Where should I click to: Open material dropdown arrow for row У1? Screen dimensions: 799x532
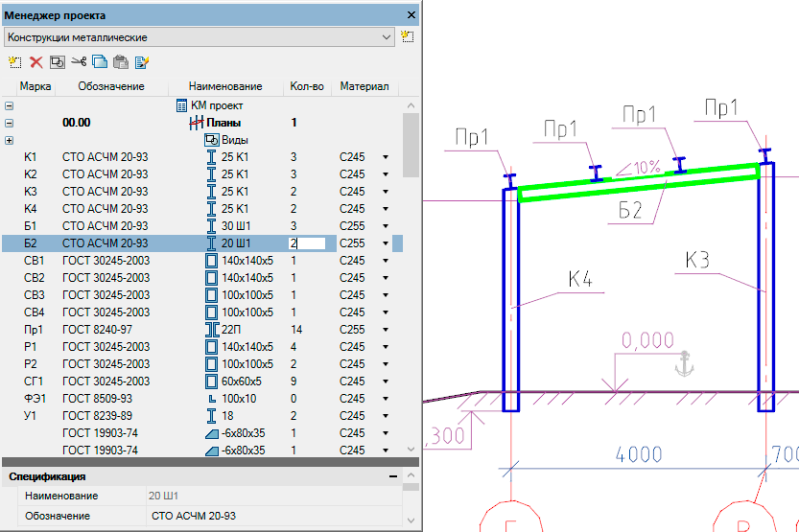386,416
